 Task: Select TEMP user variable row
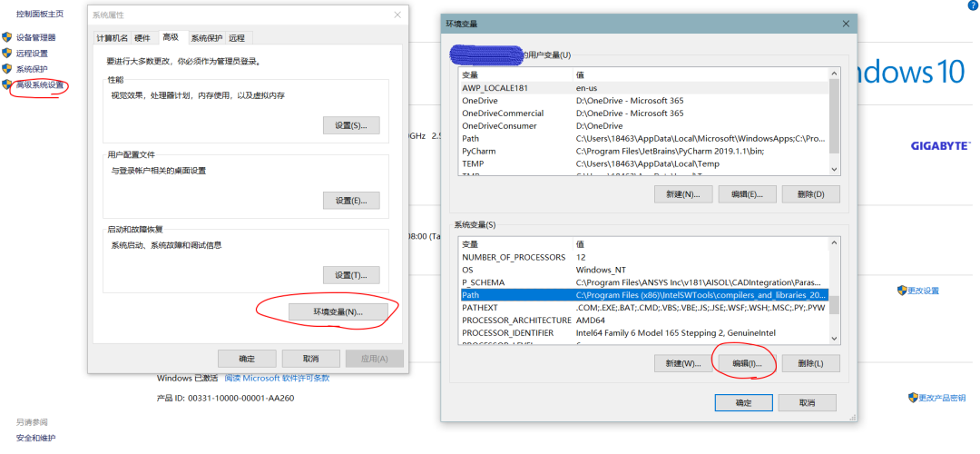[x=643, y=163]
